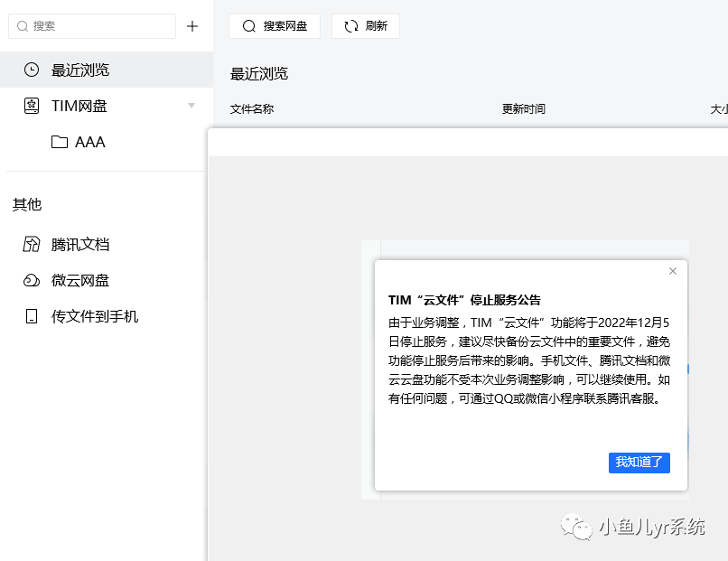Click the folder icon beside AAA
Image resolution: width=728 pixels, height=561 pixels.
(60, 142)
